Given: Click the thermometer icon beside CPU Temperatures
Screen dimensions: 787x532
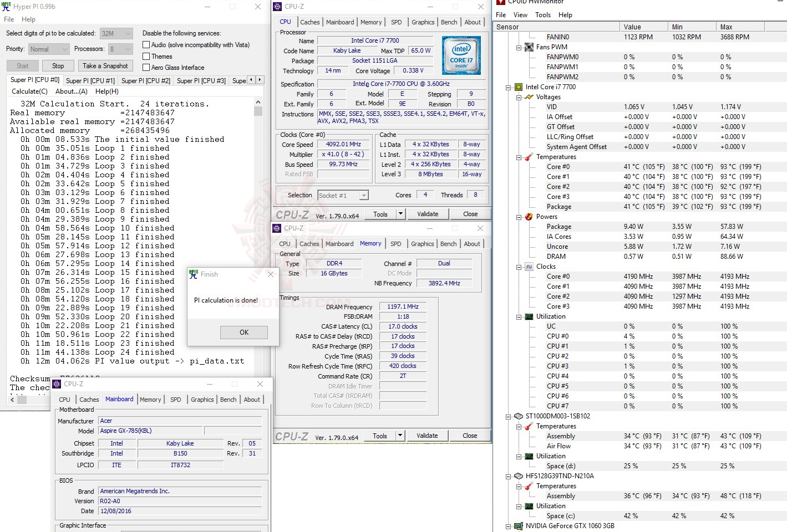Looking at the screenshot, I should click(529, 157).
